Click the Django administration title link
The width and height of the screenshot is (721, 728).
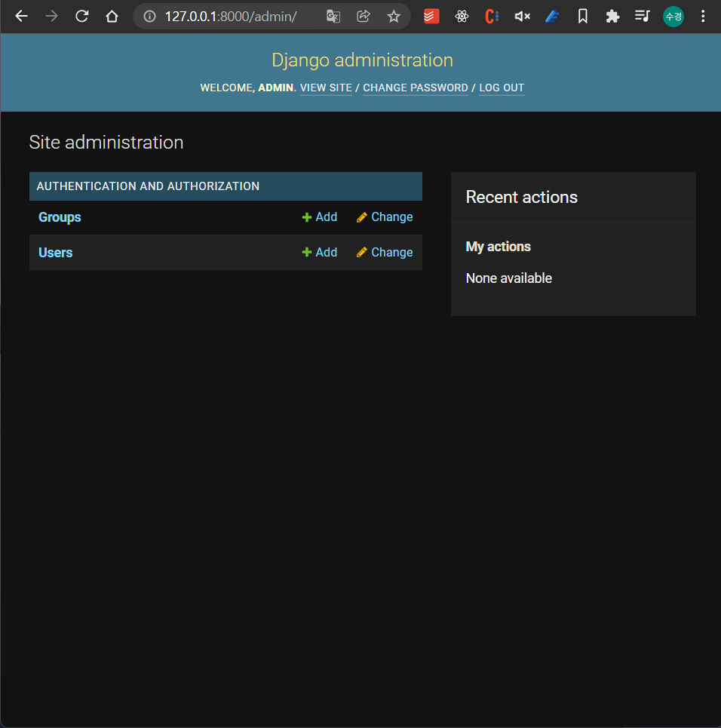362,60
